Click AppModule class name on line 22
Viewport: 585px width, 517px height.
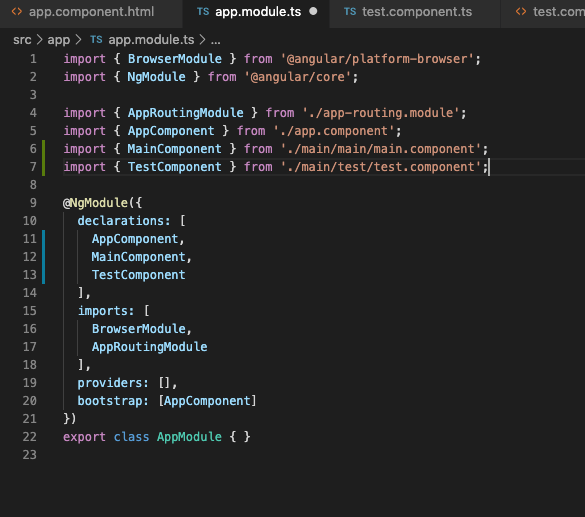[x=189, y=437]
